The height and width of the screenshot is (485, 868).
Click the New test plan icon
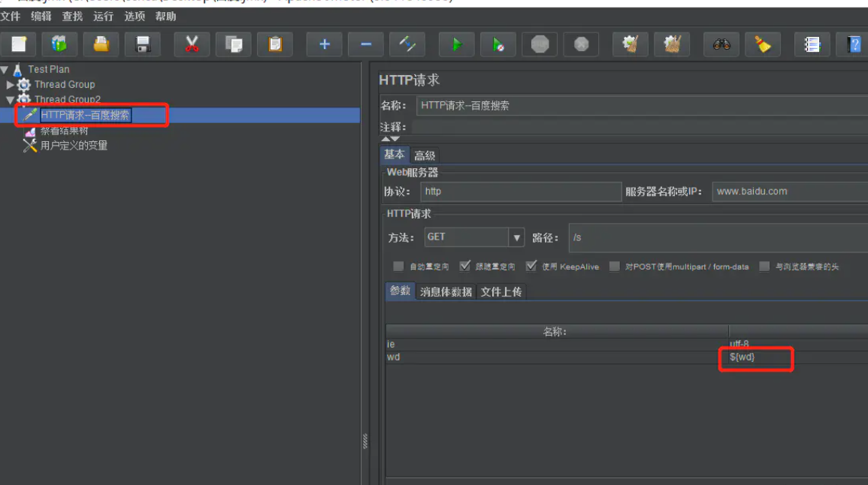(19, 45)
